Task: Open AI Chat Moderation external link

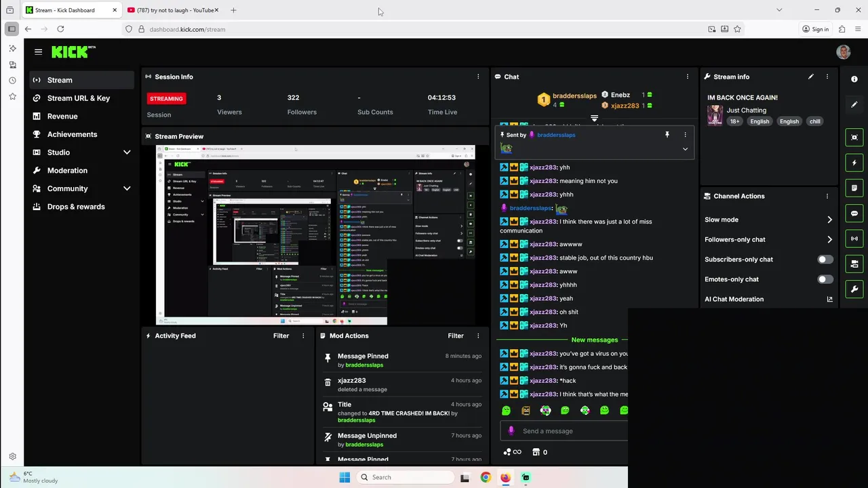Action: (x=829, y=299)
